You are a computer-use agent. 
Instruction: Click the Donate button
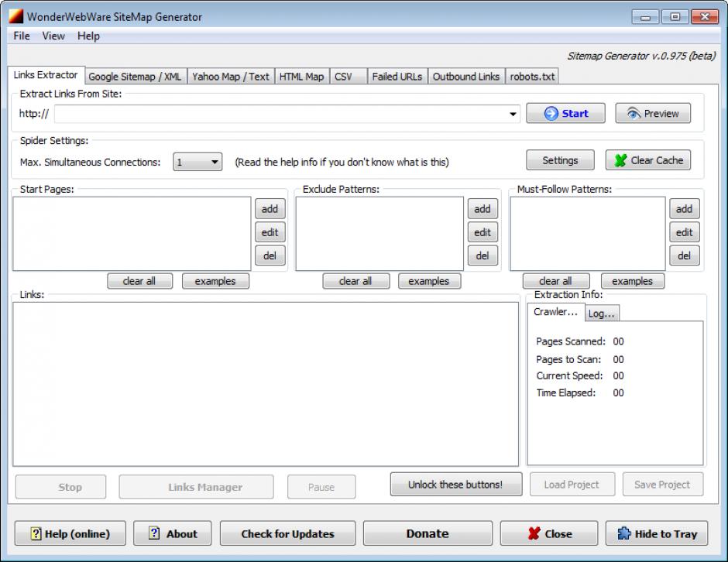[x=428, y=533]
